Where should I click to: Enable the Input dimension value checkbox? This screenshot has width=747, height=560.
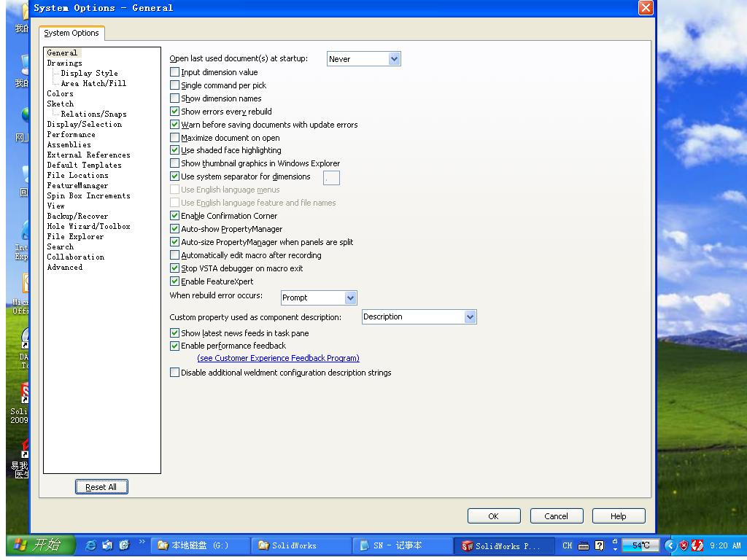(174, 72)
